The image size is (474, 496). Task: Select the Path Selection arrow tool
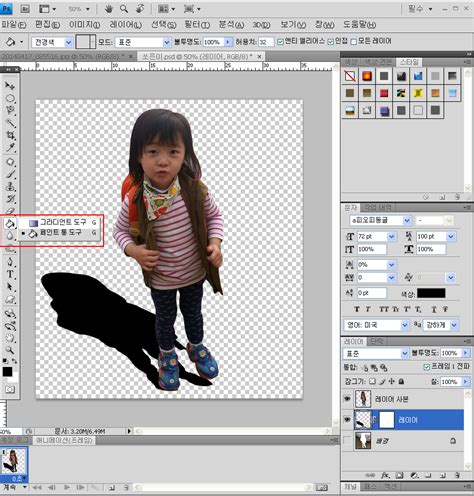tap(10, 287)
